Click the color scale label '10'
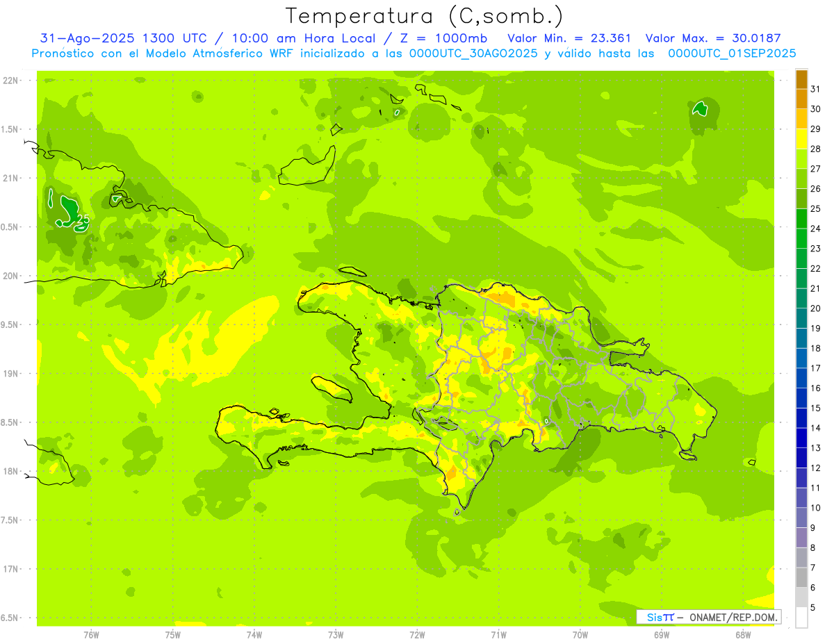This screenshot has height=644, width=834. [816, 508]
